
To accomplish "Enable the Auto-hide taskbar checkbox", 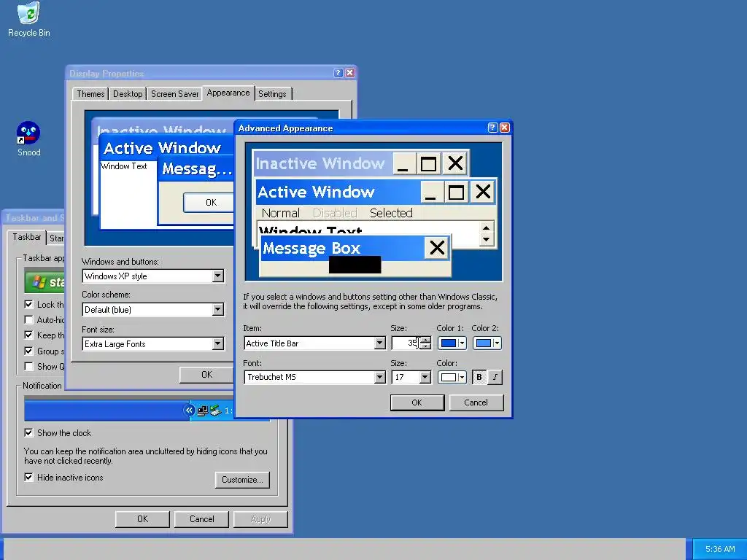I will click(29, 319).
